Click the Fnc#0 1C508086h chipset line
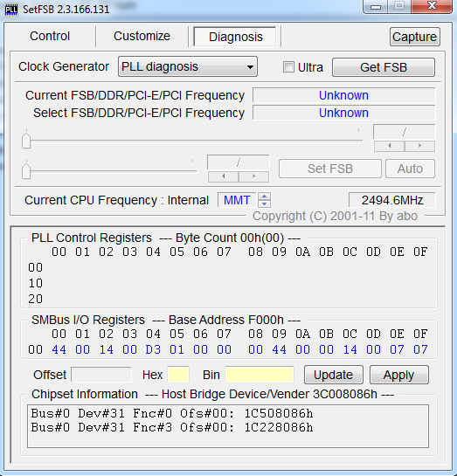The height and width of the screenshot is (476, 457). click(172, 413)
